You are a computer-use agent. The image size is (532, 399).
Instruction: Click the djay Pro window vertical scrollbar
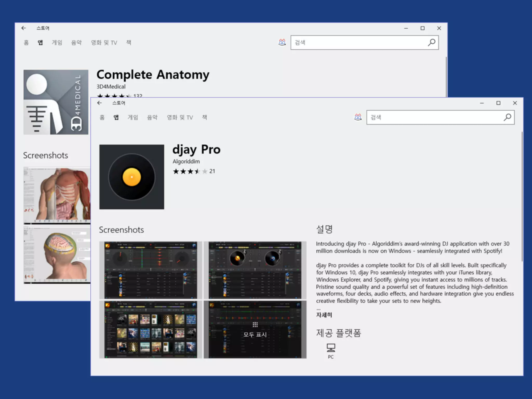[x=522, y=196]
